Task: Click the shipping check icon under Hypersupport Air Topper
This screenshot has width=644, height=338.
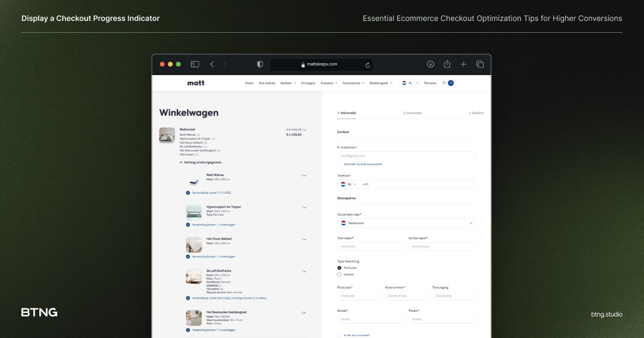Action: pos(188,225)
